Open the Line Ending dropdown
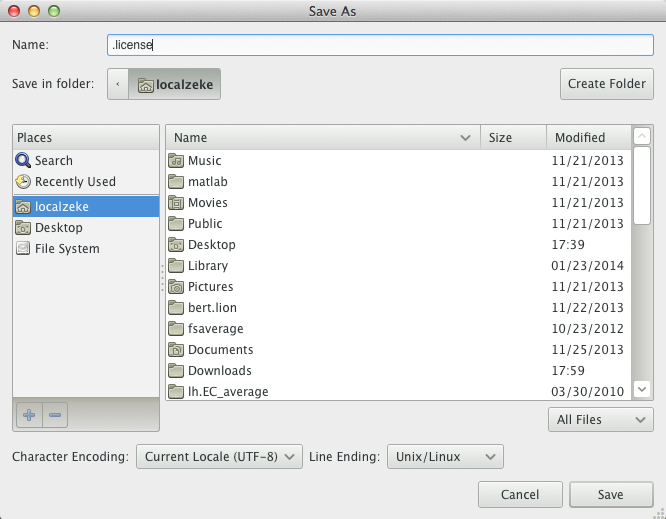Image resolution: width=666 pixels, height=519 pixels. [445, 457]
